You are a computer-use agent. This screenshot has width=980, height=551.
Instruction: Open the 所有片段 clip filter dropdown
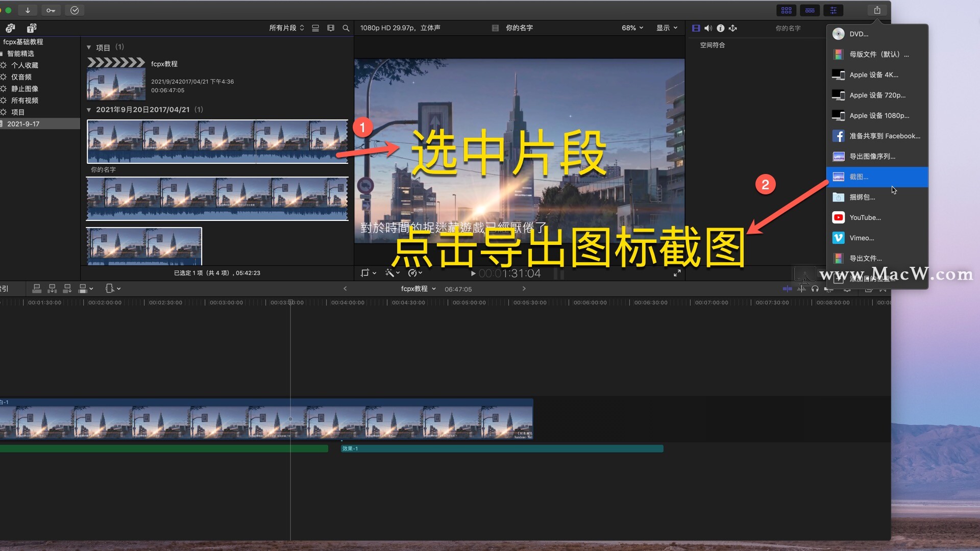[286, 28]
